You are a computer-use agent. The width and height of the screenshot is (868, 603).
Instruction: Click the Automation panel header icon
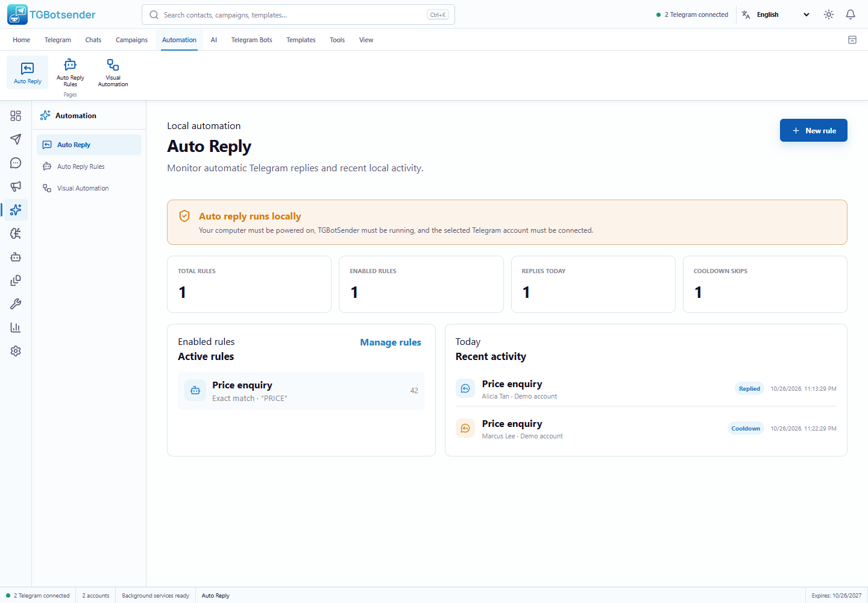point(45,115)
